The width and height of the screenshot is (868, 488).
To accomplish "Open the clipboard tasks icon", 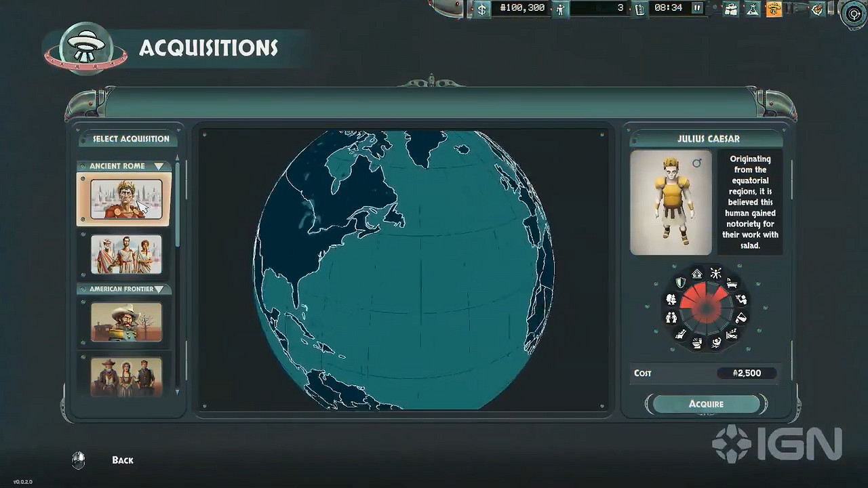I will 640,9.
